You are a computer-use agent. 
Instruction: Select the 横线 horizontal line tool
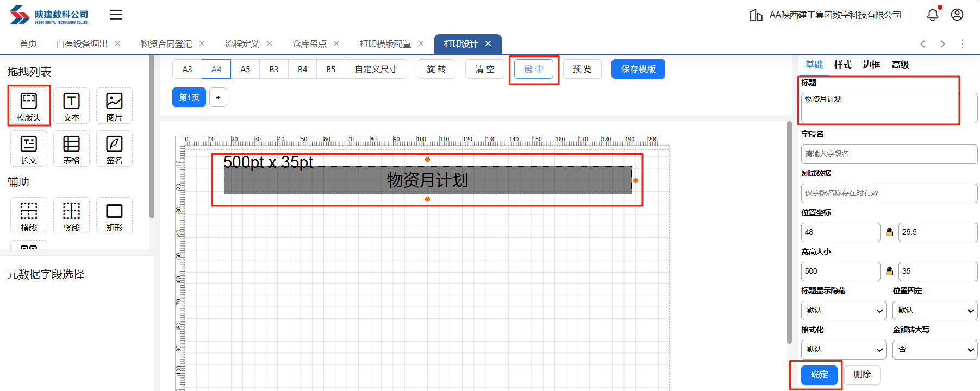pos(29,216)
